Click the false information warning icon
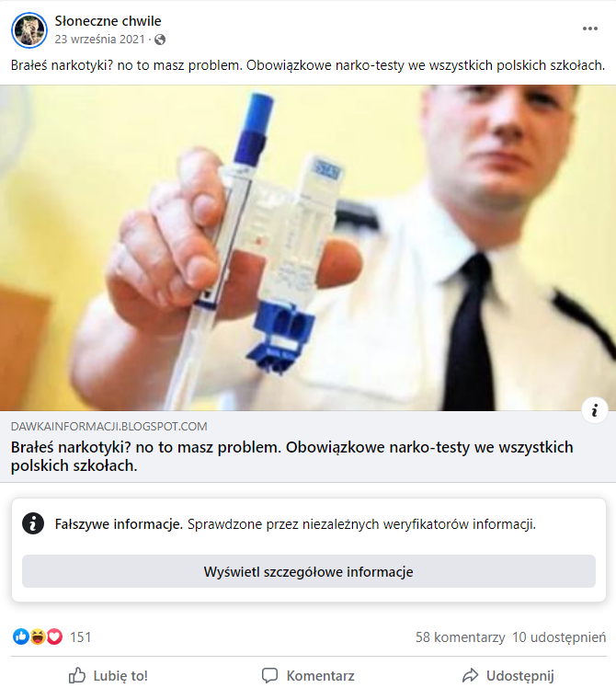Screen dimensions: 616x688 [33, 523]
